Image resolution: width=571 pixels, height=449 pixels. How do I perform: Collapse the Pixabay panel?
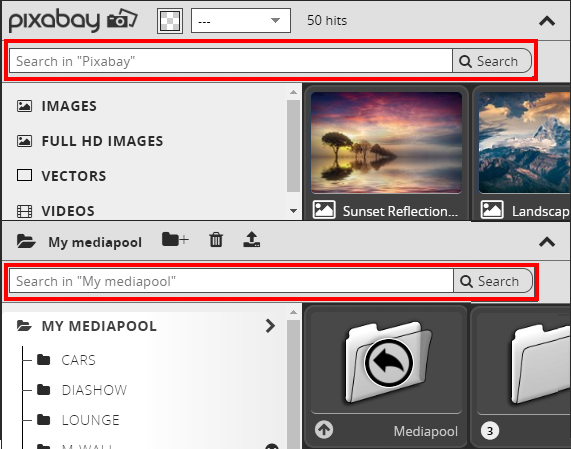click(x=547, y=21)
